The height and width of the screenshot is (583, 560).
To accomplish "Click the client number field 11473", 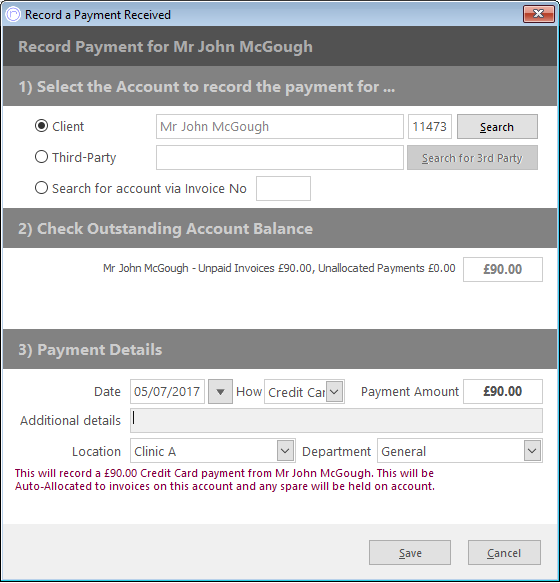I will (430, 126).
